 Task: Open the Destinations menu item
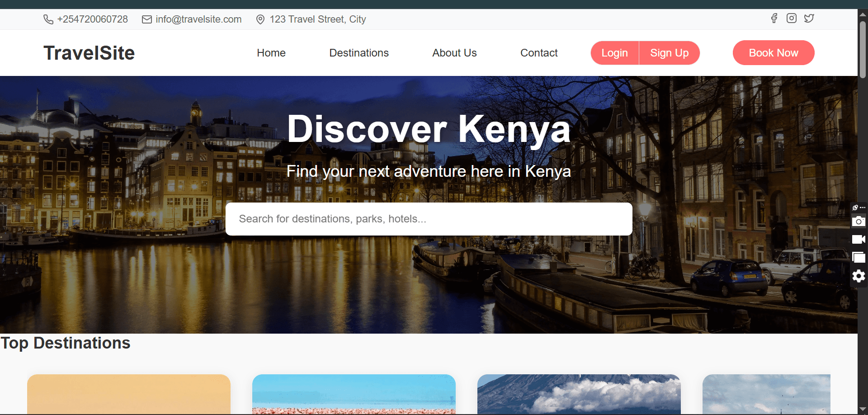pyautogui.click(x=359, y=53)
